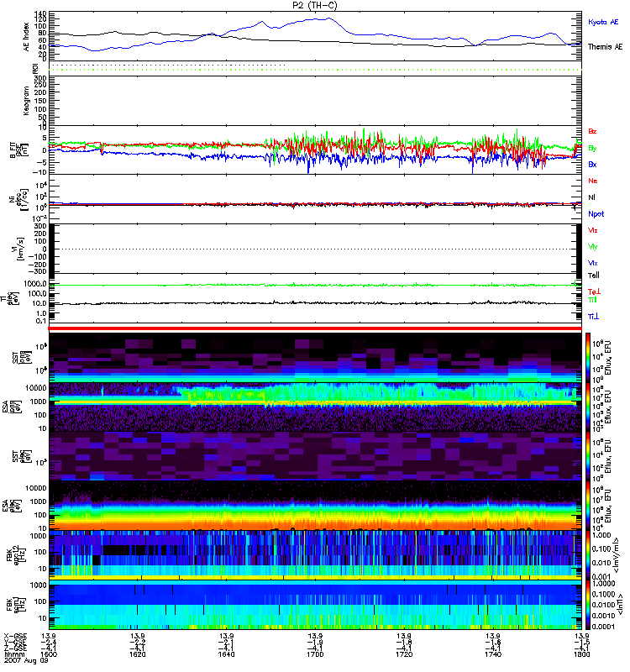
Task: Click the 1800 time tick label
Action: pyautogui.click(x=581, y=654)
